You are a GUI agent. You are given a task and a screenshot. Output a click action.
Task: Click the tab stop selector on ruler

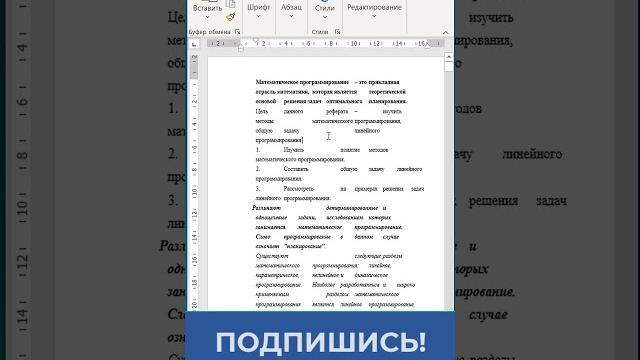(x=194, y=44)
